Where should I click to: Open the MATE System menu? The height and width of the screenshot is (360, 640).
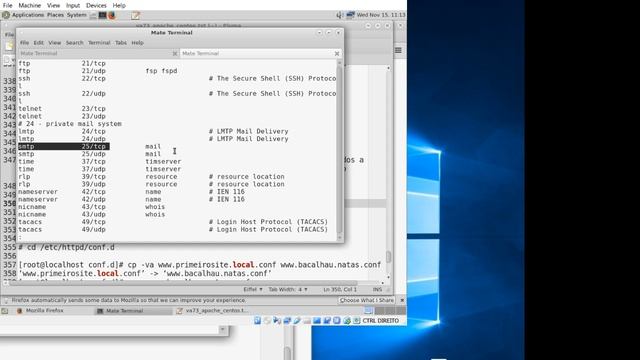click(77, 15)
